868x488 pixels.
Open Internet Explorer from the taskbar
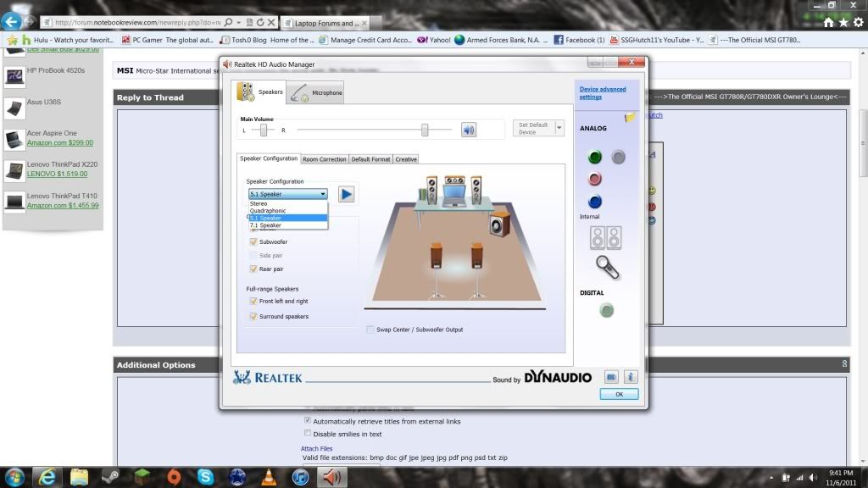pos(47,477)
